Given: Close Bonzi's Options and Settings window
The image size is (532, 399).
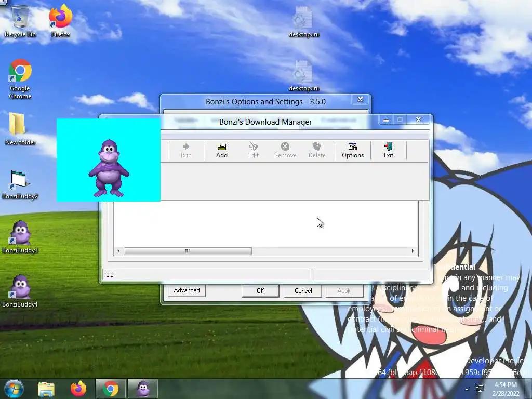Looking at the screenshot, I should (361, 99).
